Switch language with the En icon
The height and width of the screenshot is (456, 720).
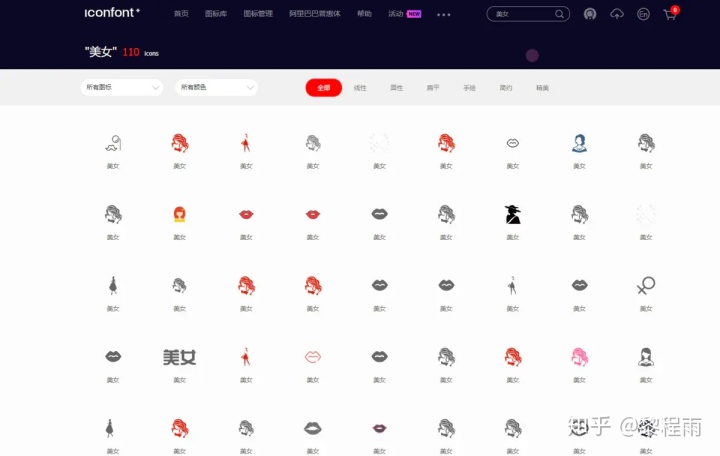point(643,14)
